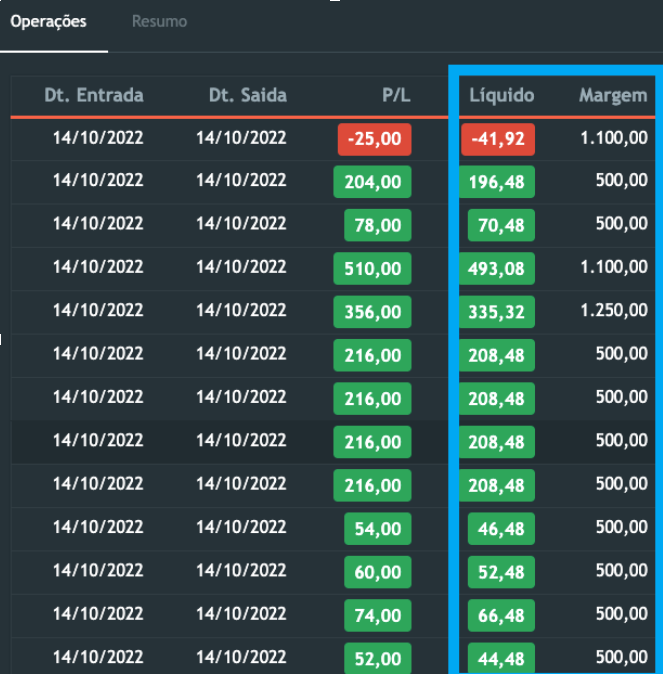
Task: Click the 74,00 P/L cell
Action: tap(378, 616)
